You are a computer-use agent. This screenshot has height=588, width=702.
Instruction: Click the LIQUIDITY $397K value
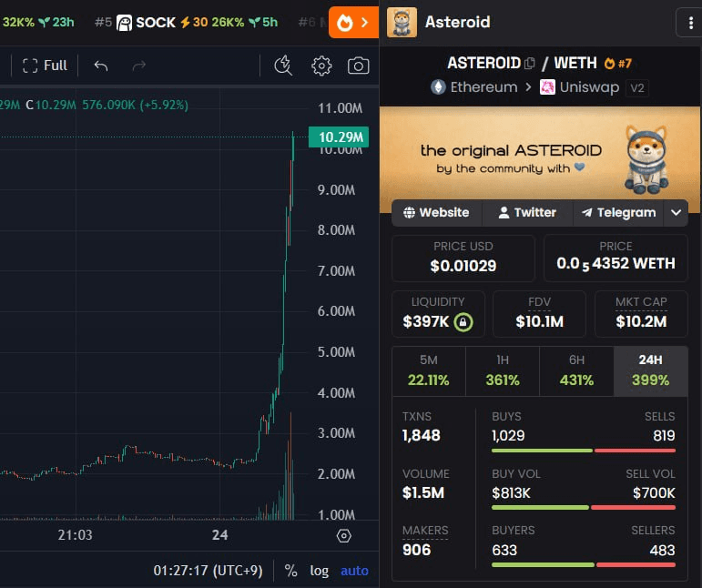click(425, 321)
